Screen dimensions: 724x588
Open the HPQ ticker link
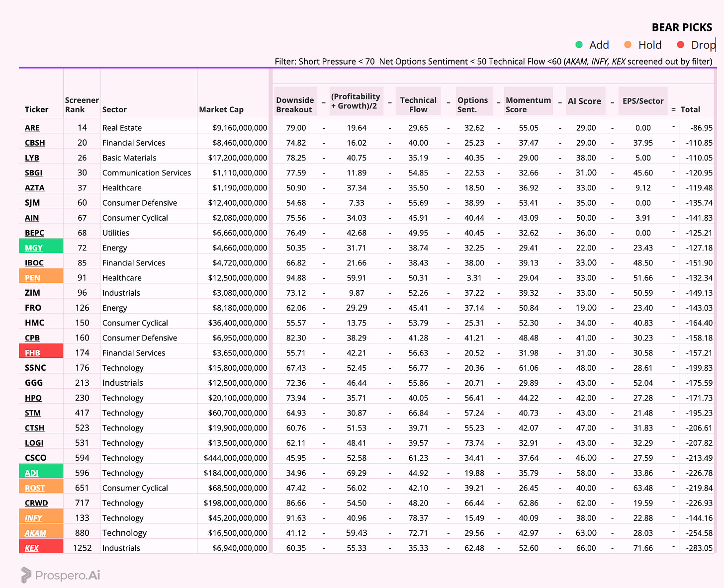pyautogui.click(x=33, y=398)
